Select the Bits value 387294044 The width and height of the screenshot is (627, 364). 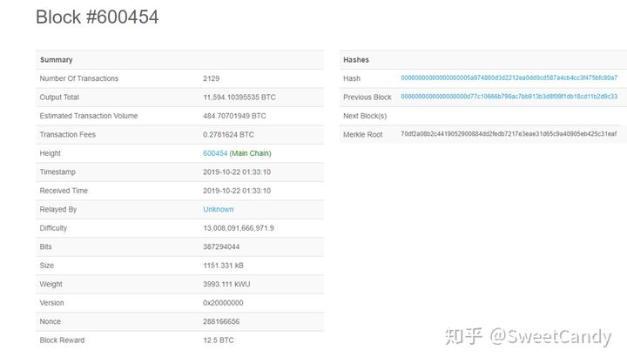coord(221,246)
